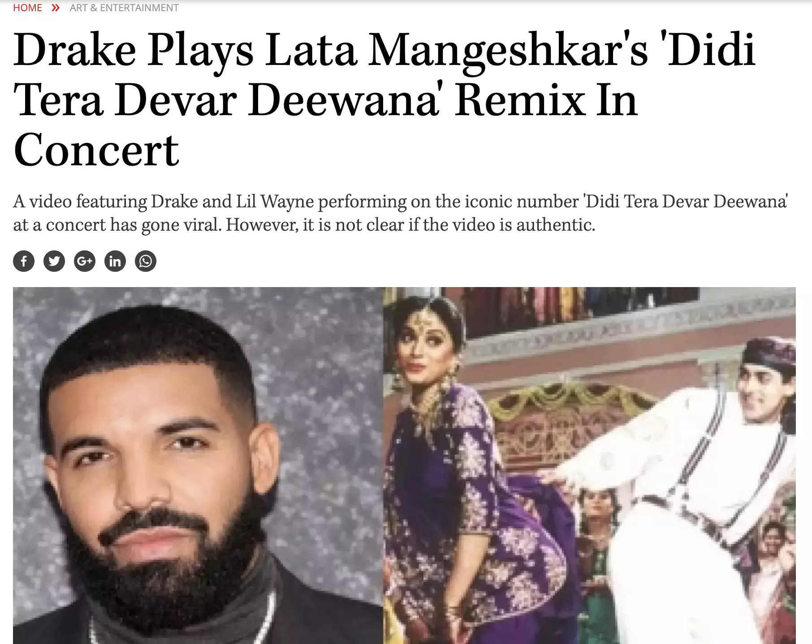Screen dimensions: 812x644
Task: Send the article through WhatsApp icon
Action: pos(146,261)
